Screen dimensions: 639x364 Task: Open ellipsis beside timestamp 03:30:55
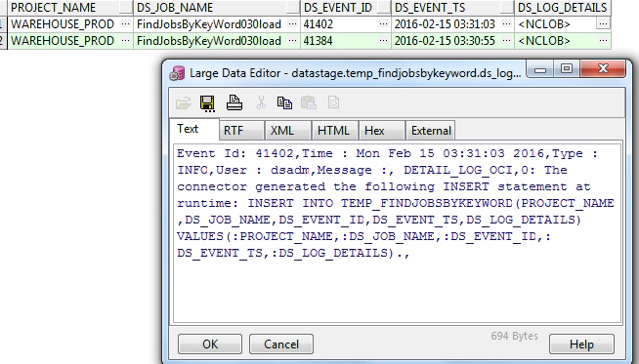click(x=506, y=41)
